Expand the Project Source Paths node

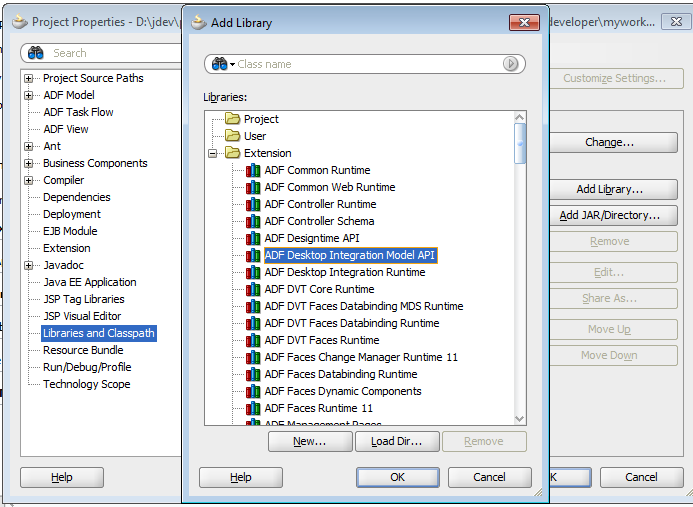pos(29,79)
